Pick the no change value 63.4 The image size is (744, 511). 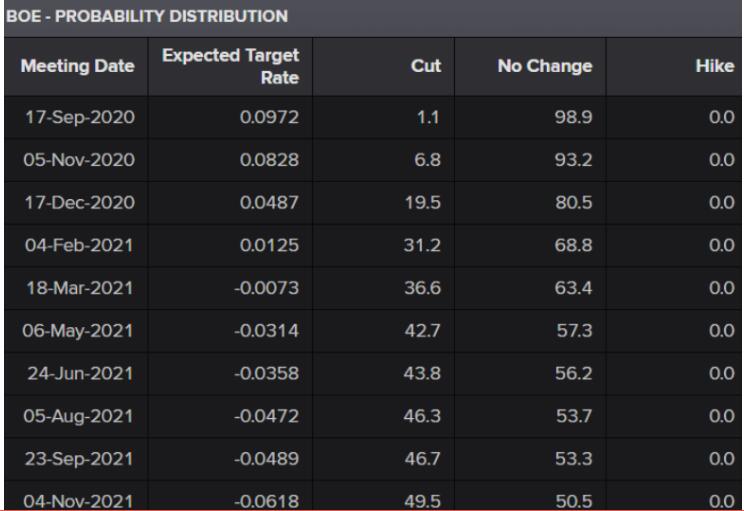click(574, 288)
